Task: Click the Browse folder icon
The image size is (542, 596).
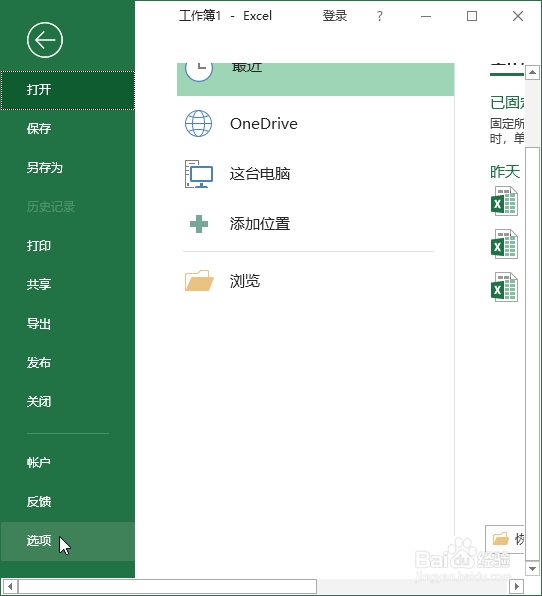Action: pyautogui.click(x=199, y=281)
